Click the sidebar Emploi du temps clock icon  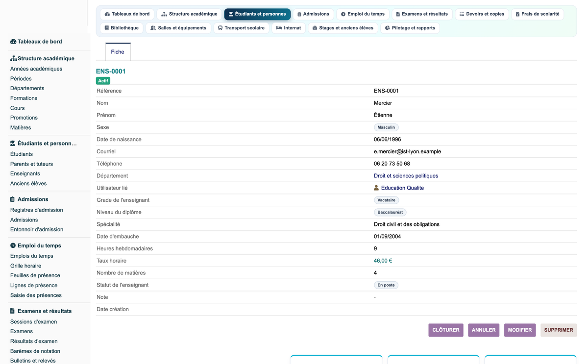point(13,245)
